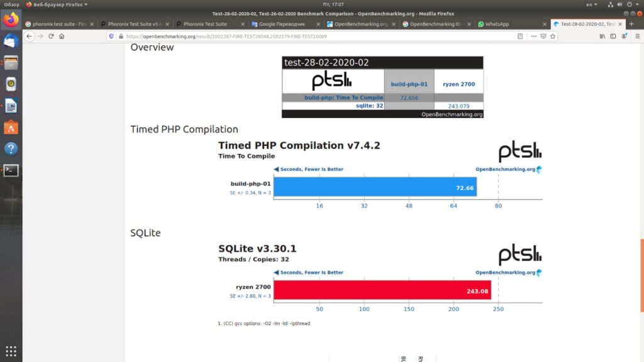
Task: Show applications grid in dock
Action: pos(11,351)
